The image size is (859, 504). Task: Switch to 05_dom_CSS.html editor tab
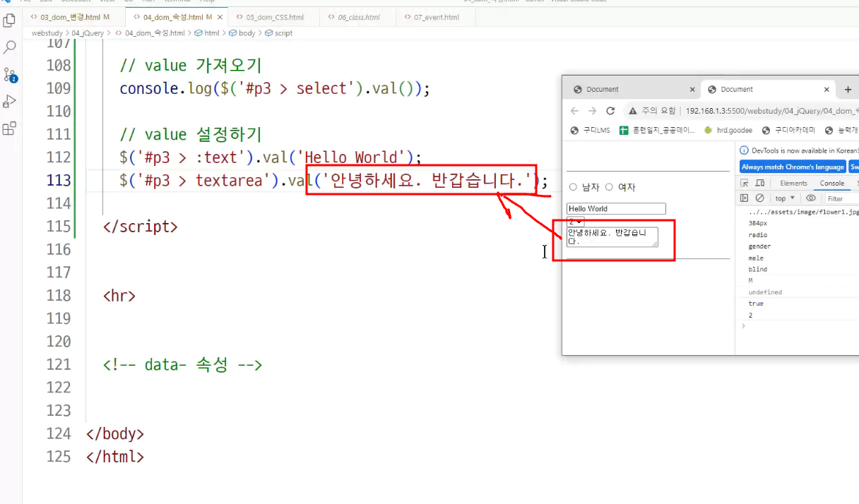[x=274, y=17]
